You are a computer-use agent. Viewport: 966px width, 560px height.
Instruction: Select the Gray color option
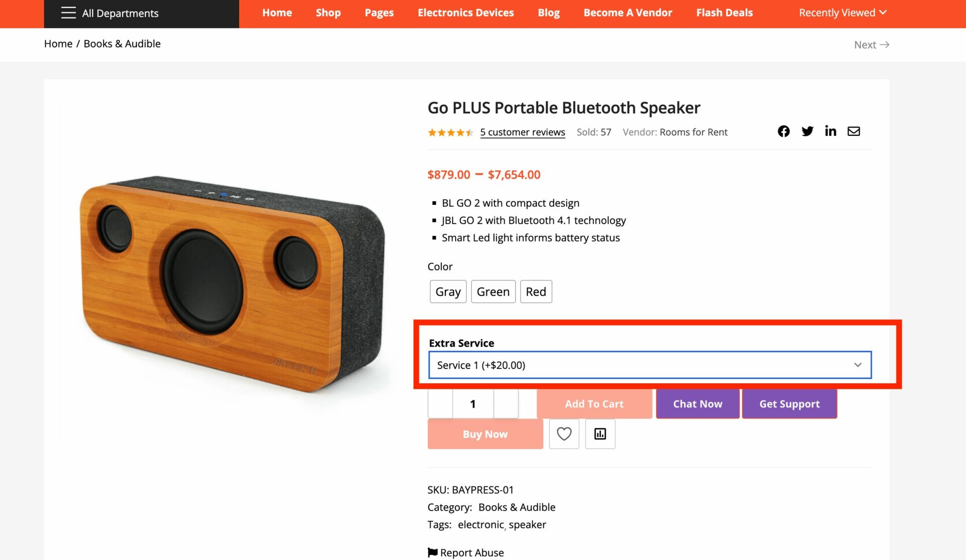(447, 291)
